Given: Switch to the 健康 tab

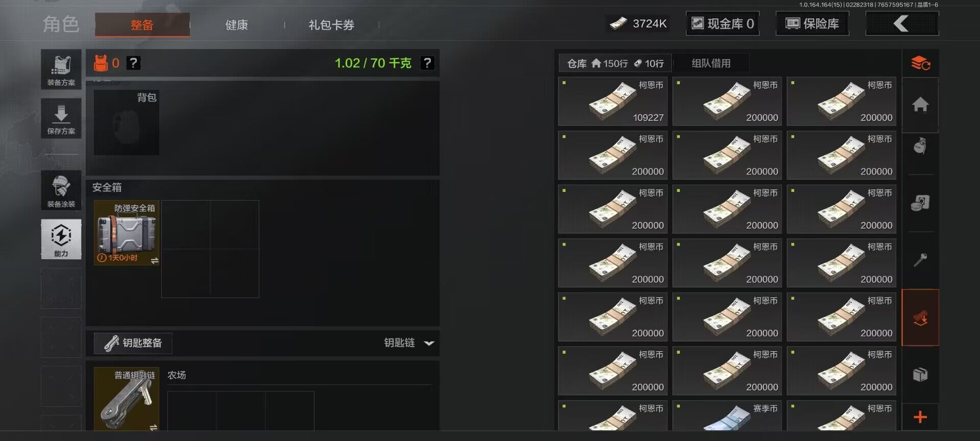Looking at the screenshot, I should click(236, 24).
